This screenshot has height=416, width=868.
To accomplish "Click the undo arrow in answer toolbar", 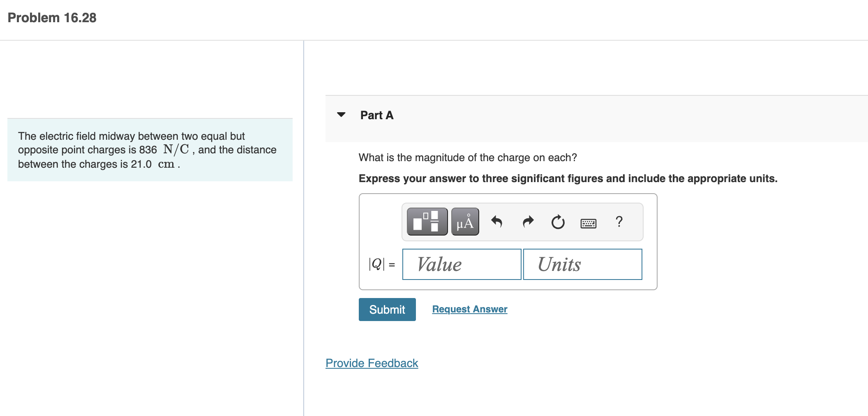I will coord(497,222).
